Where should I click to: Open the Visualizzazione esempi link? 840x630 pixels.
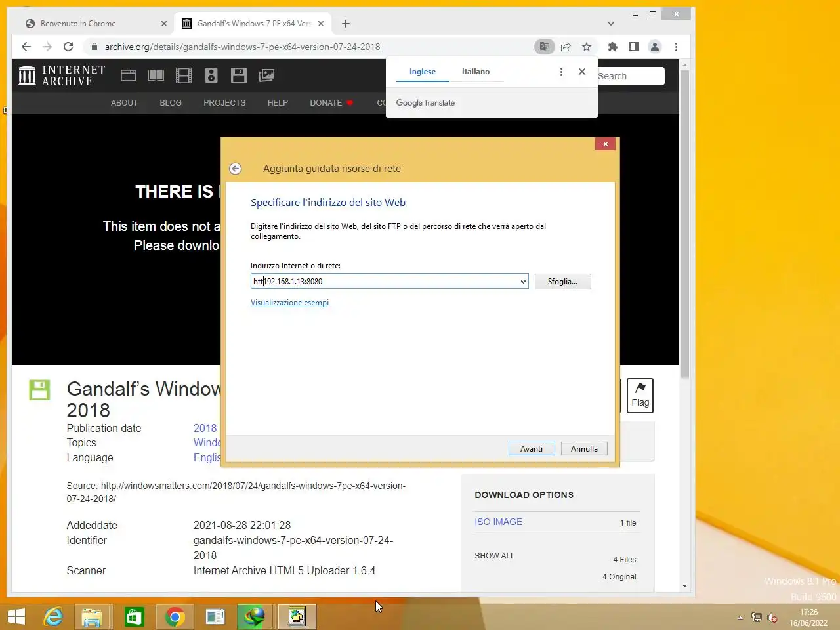coord(289,303)
